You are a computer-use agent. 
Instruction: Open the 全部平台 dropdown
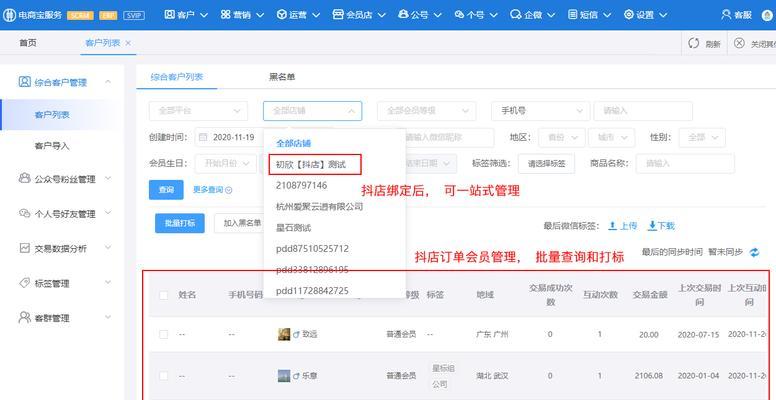point(198,111)
